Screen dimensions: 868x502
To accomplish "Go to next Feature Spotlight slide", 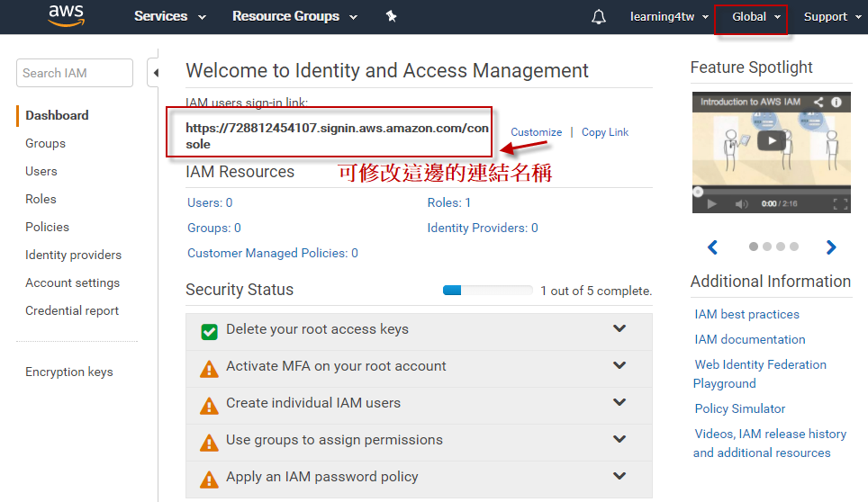I will click(x=830, y=247).
